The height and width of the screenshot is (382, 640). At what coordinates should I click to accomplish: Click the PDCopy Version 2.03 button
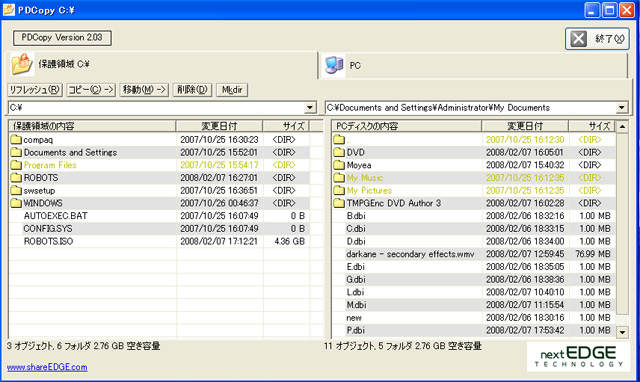[x=62, y=38]
